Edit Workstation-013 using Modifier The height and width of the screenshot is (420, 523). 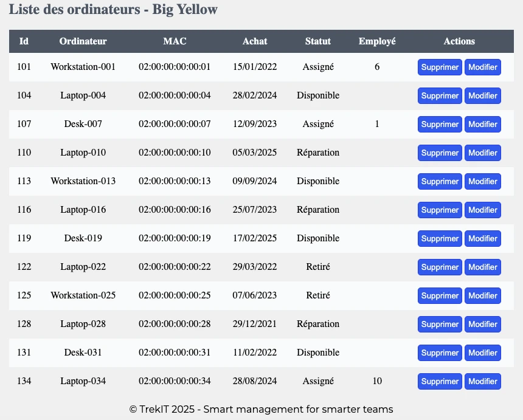(x=483, y=181)
